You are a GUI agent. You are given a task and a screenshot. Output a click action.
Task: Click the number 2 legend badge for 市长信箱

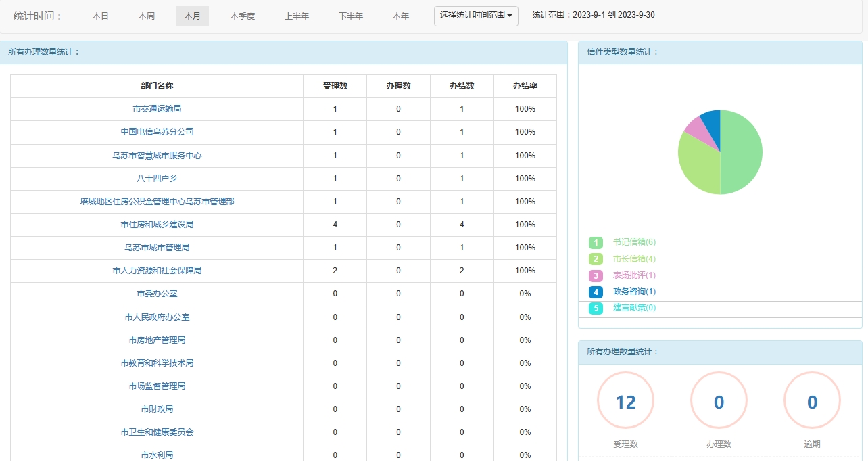pos(596,259)
